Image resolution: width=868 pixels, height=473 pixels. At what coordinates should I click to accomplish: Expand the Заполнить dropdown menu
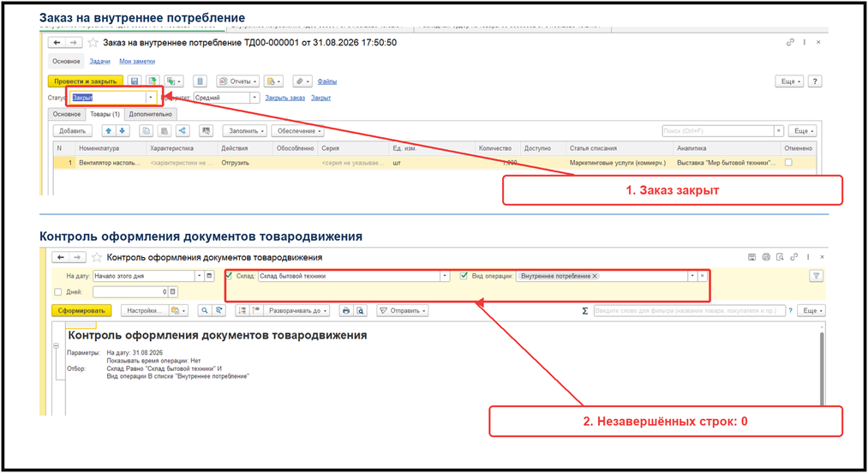(245, 131)
